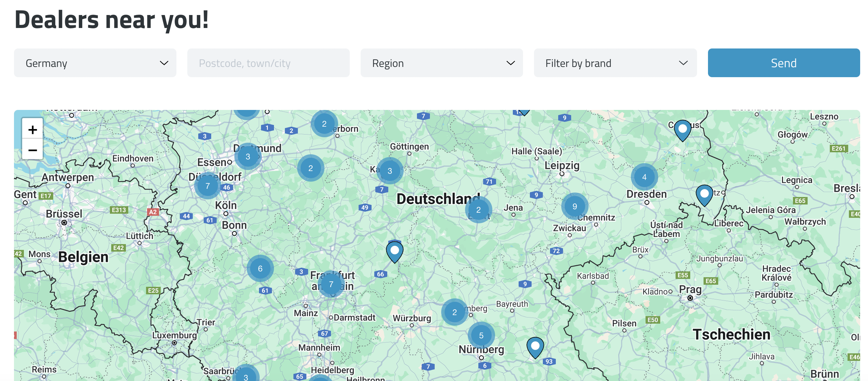
Task: Open the cluster of 3 near Kassel
Action: 390,171
